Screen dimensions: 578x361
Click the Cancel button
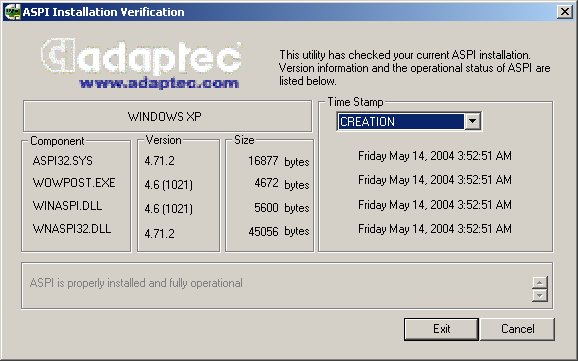[x=517, y=329]
